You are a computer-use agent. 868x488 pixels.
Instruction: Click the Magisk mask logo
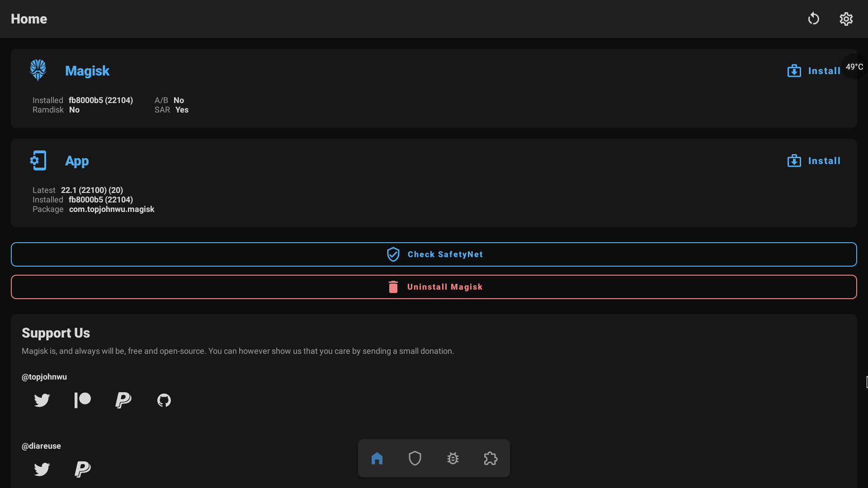pos(38,70)
